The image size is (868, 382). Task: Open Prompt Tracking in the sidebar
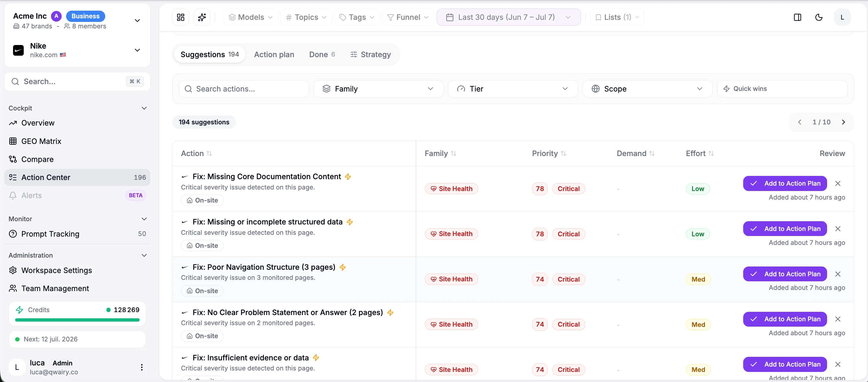pos(77,234)
